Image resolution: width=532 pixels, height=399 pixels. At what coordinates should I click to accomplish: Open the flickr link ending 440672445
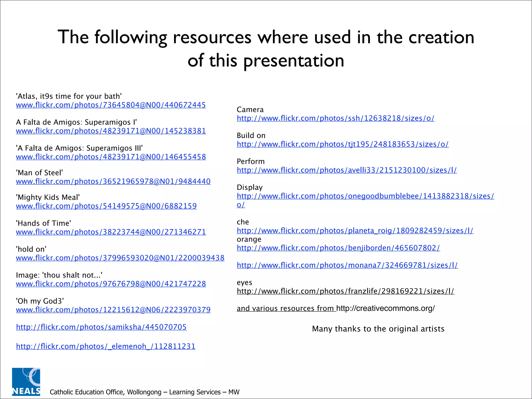click(111, 105)
